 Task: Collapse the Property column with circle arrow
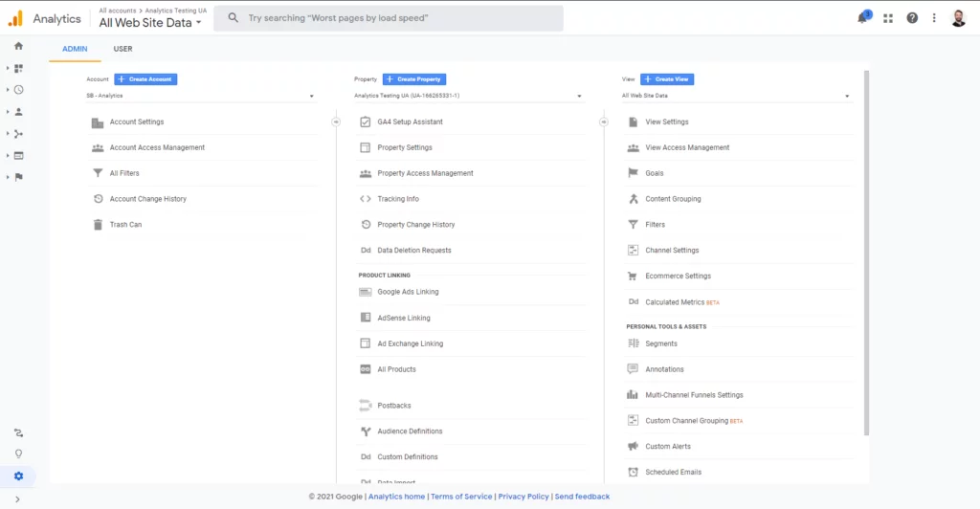pos(604,122)
